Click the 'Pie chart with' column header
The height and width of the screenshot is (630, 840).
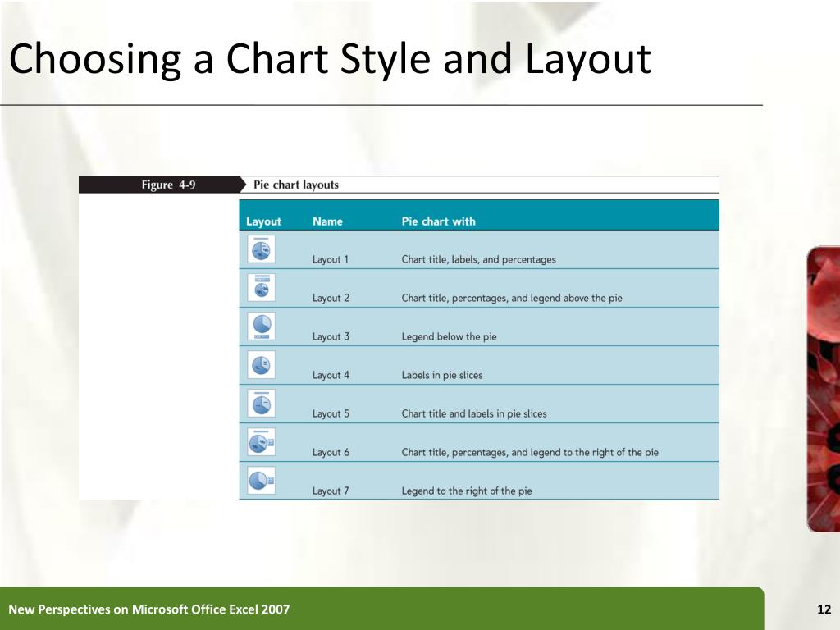click(439, 221)
